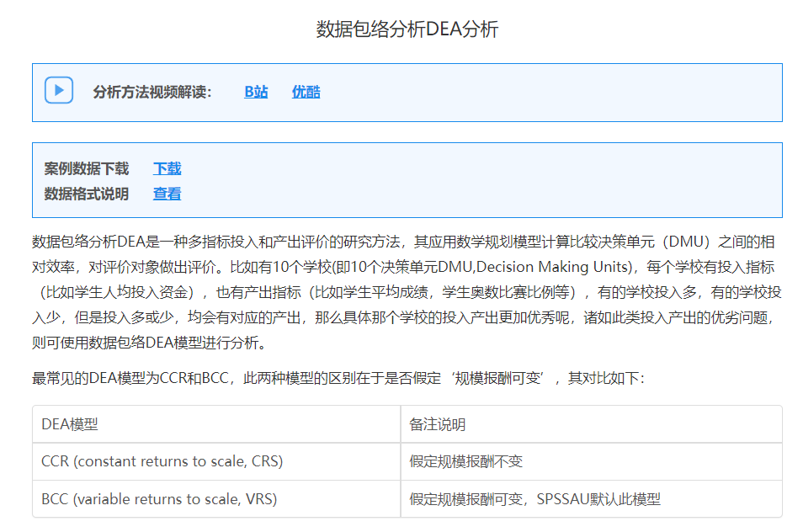The width and height of the screenshot is (803, 532).
Task: Click the 下载 case data link
Action: [x=167, y=168]
